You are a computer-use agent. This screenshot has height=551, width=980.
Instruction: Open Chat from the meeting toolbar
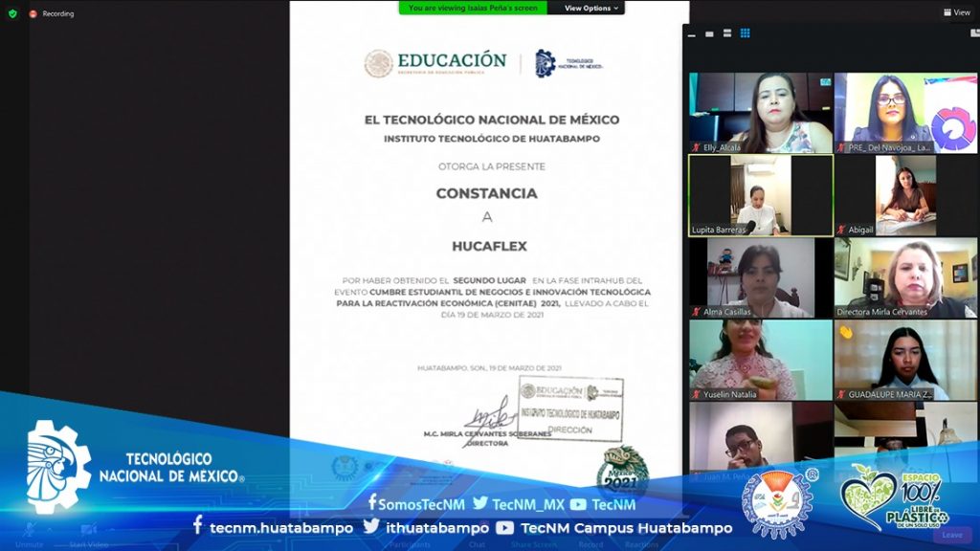[477, 544]
